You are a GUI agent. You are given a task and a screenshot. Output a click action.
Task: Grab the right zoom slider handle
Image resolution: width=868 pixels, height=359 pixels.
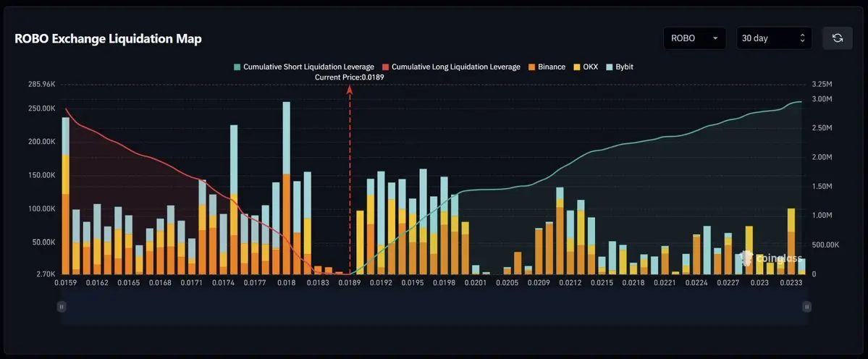point(806,306)
